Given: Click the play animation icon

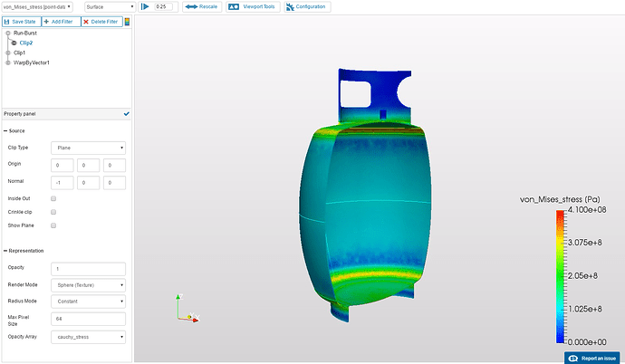Looking at the screenshot, I should point(146,6).
